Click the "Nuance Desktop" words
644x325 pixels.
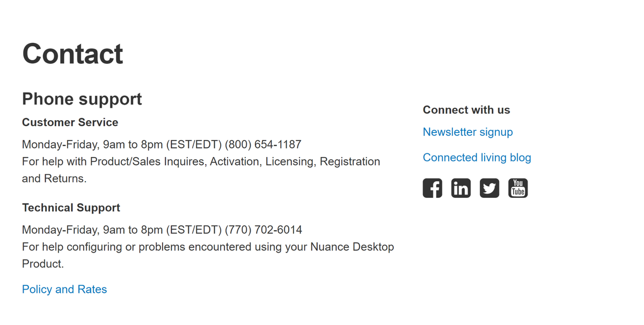[x=353, y=247]
